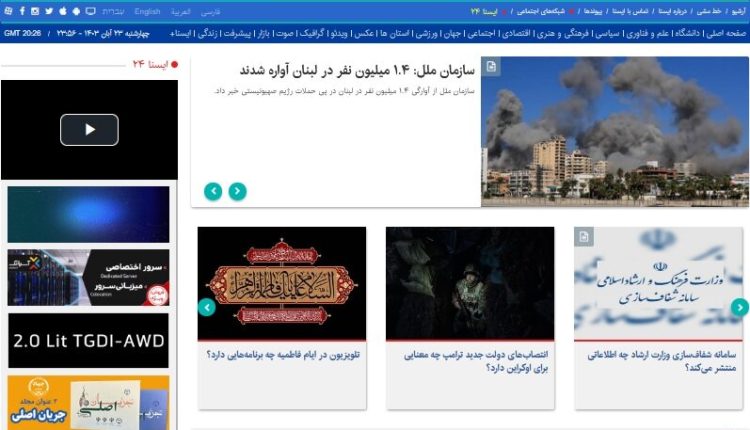Open headline about 1.4 million displaced in Lebanon
This screenshot has width=750, height=430.
(x=357, y=70)
